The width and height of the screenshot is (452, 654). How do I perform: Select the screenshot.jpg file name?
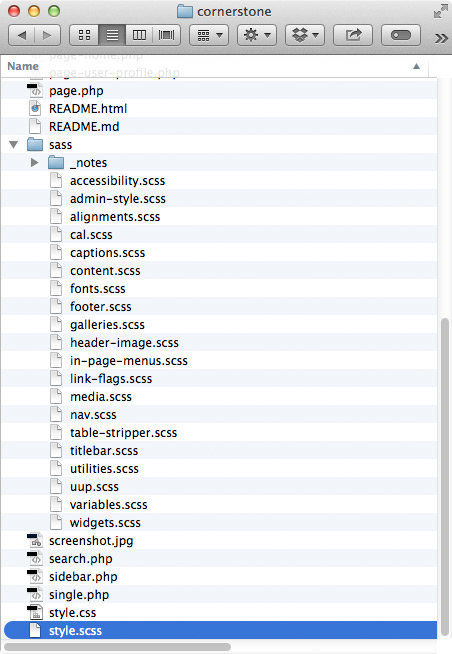pyautogui.click(x=91, y=541)
